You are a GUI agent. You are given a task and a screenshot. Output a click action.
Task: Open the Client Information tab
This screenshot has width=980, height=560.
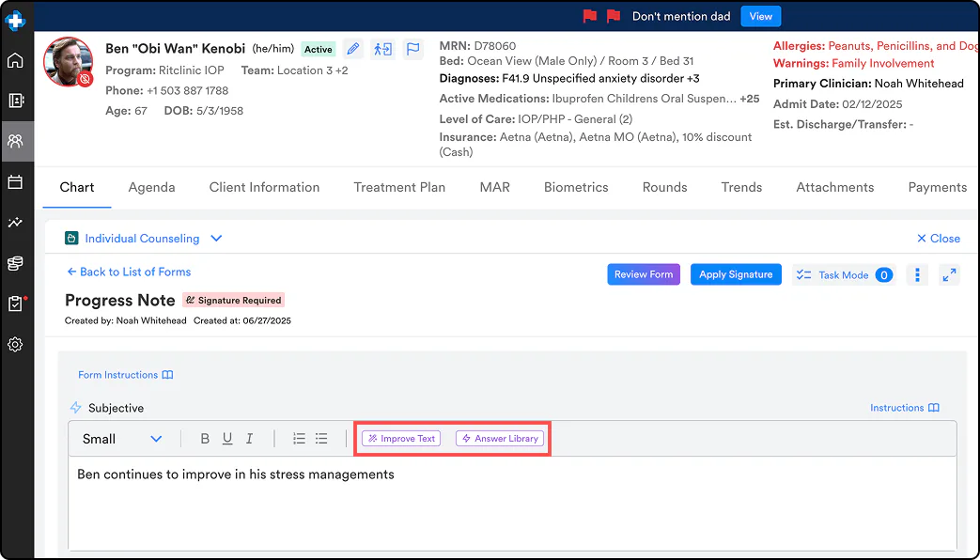tap(264, 188)
